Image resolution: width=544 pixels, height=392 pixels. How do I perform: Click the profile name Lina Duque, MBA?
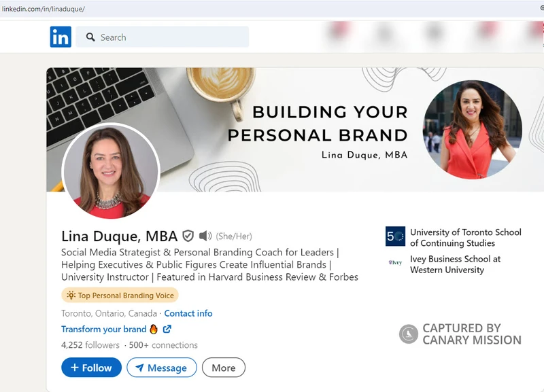tap(120, 236)
